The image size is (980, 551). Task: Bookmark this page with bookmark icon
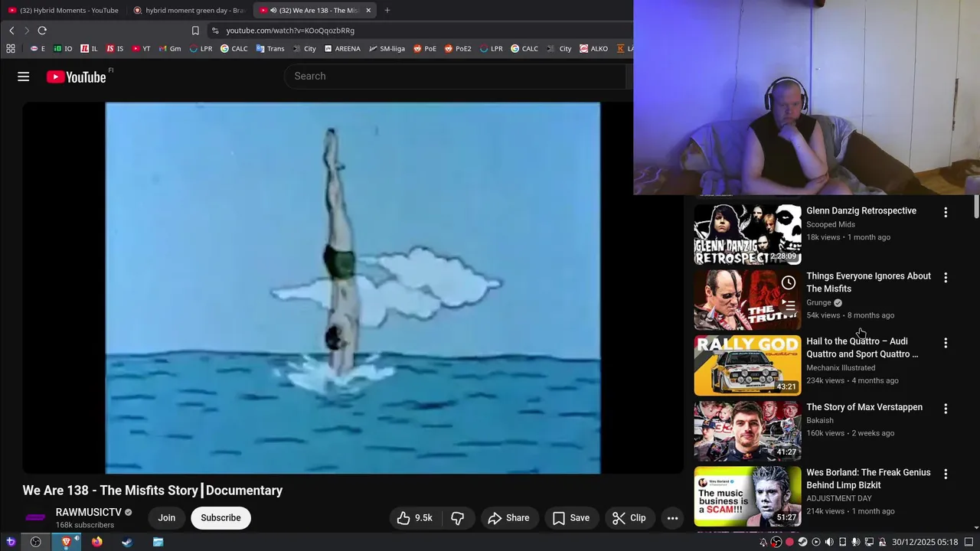(x=195, y=31)
